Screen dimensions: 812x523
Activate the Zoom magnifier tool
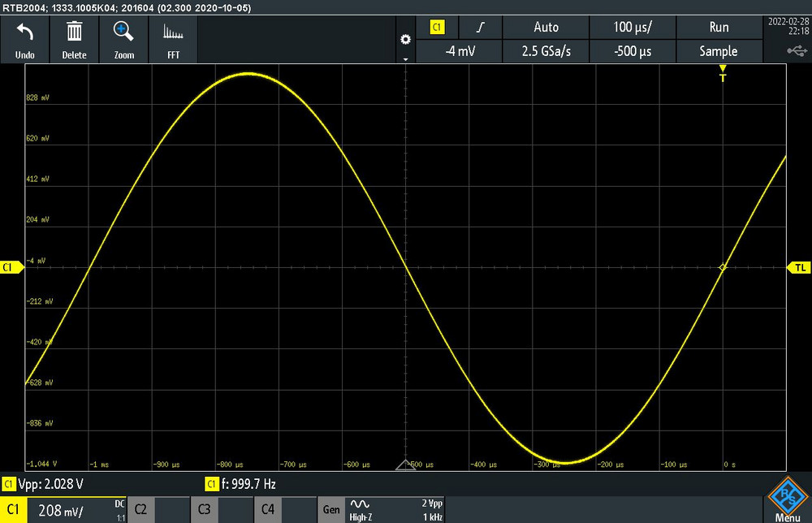[x=123, y=32]
